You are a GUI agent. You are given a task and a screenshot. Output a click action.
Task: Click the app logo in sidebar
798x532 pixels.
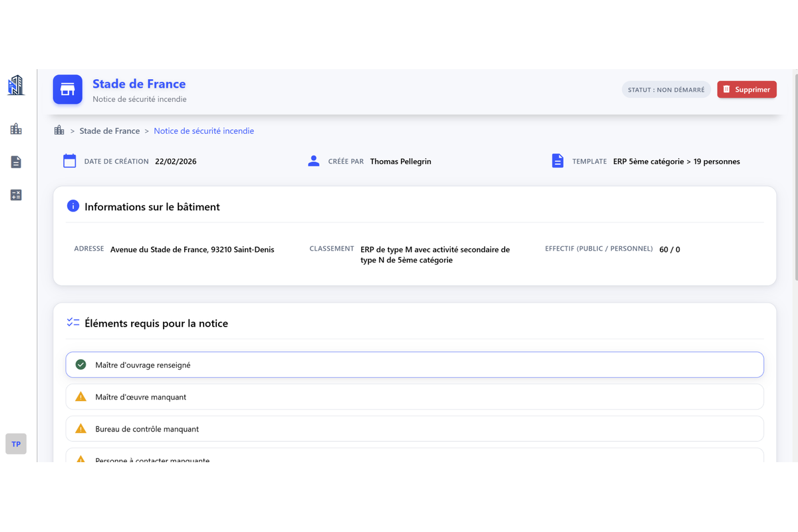[x=16, y=85]
